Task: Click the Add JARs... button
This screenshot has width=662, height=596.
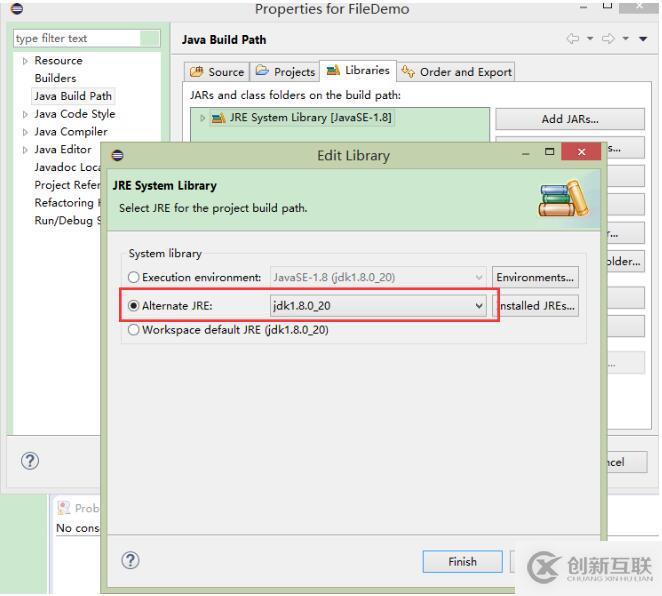Action: pos(570,119)
